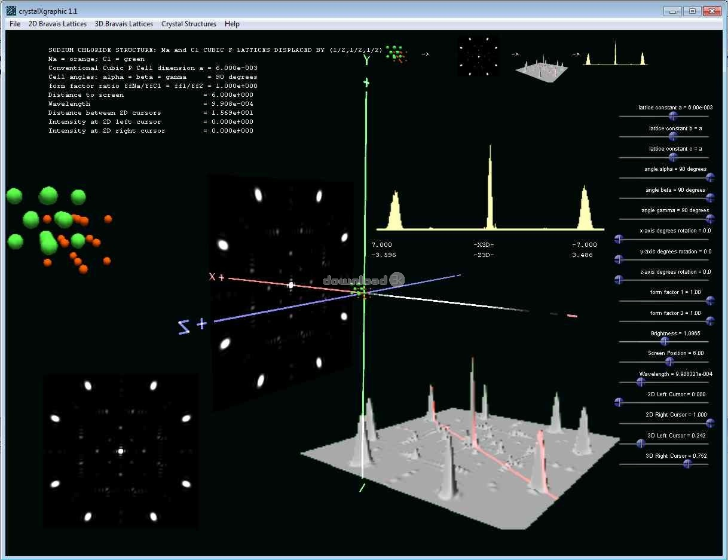Click the x-axis degrees rotation slider knob
This screenshot has height=560, width=728.
[619, 239]
